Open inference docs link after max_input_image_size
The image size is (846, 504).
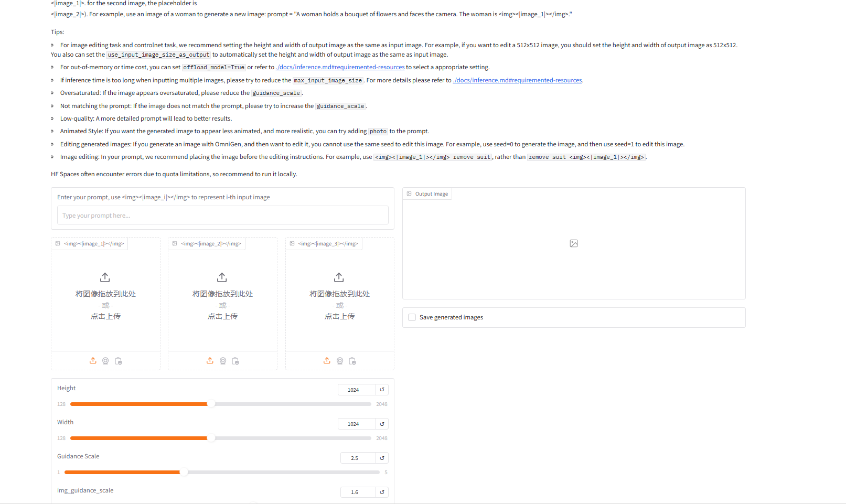(x=518, y=80)
